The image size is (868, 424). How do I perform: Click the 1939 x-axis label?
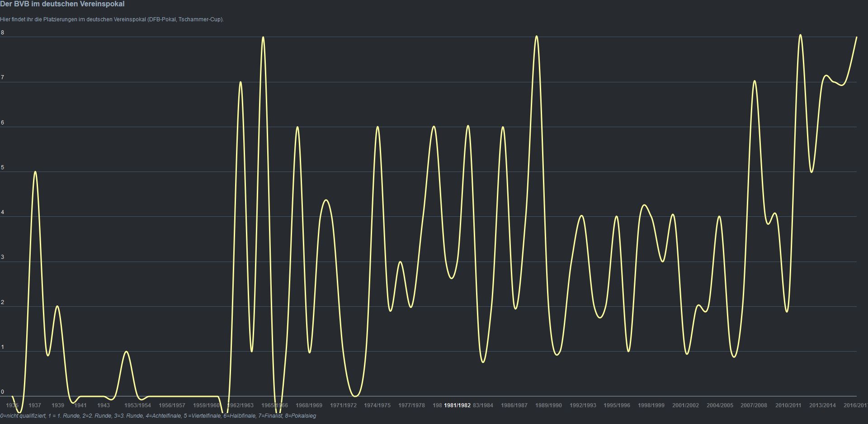[x=58, y=405]
